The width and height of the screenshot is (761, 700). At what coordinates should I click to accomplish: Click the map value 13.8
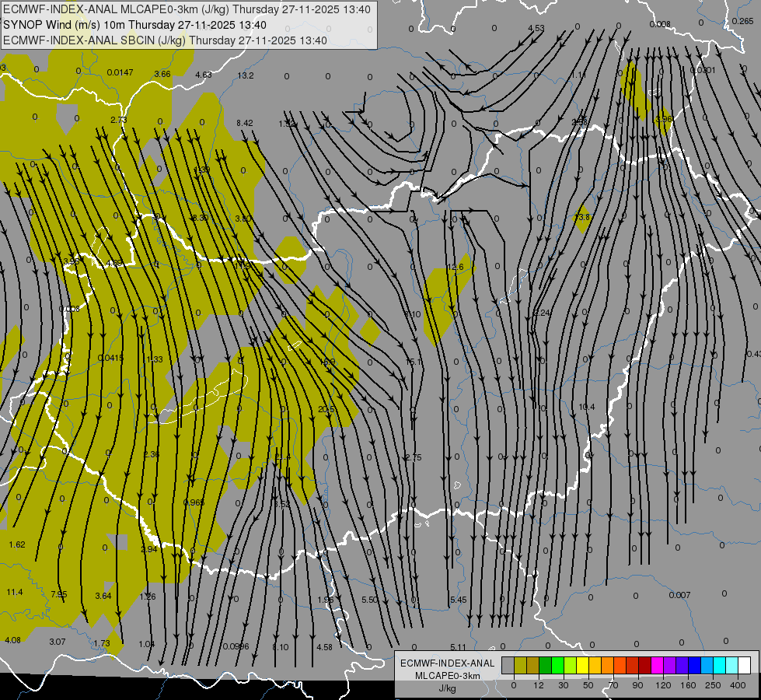pos(582,217)
